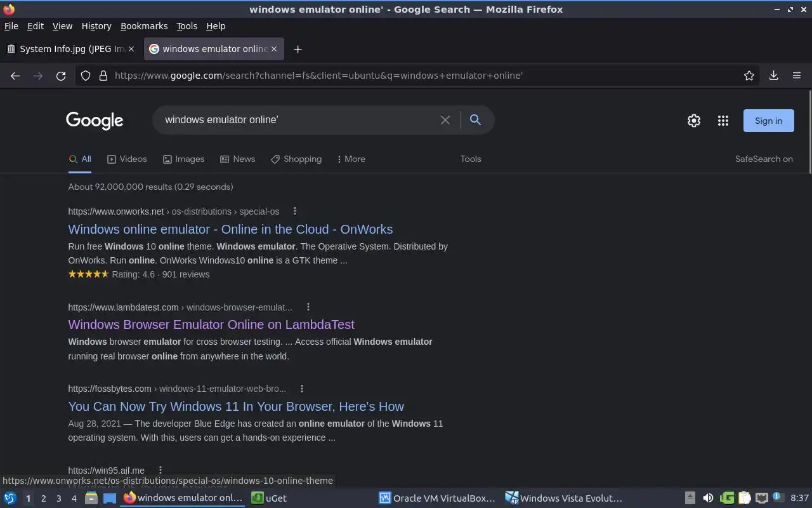The image size is (812, 508).
Task: Open the taskbar start menu
Action: [x=10, y=498]
